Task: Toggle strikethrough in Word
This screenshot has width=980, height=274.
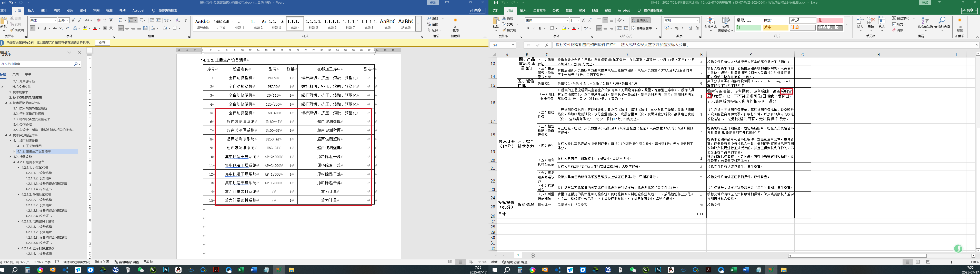Action: click(55, 28)
